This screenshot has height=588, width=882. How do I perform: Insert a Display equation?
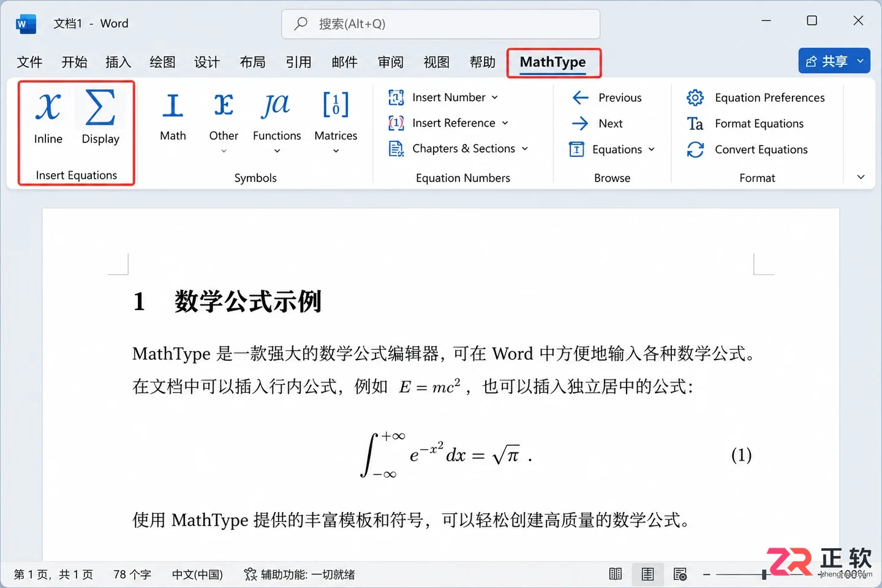pos(100,118)
